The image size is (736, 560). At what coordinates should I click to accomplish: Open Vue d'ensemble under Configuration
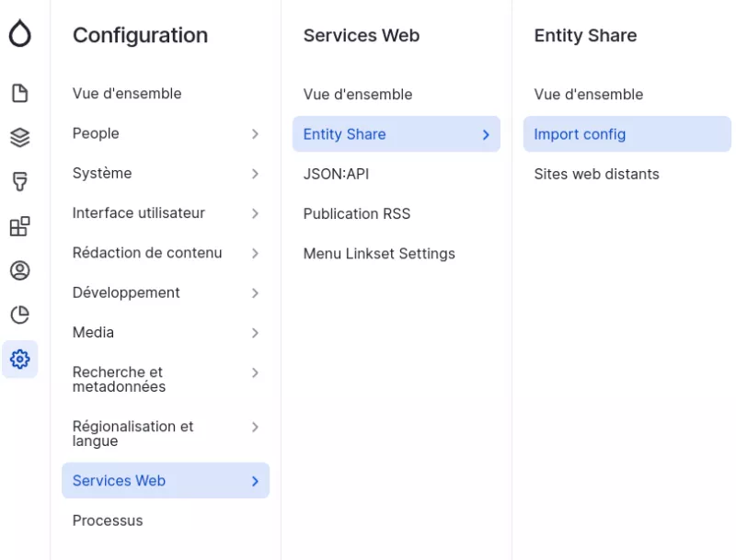127,94
